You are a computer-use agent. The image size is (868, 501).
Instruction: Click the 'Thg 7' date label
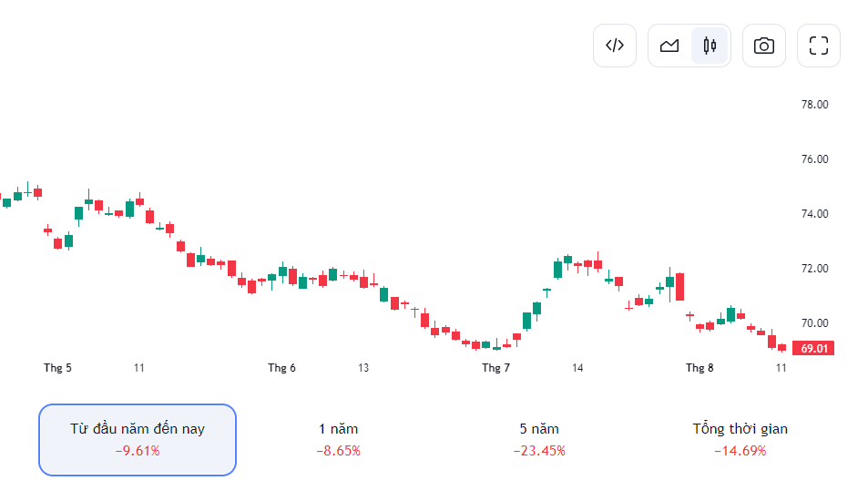tap(496, 368)
